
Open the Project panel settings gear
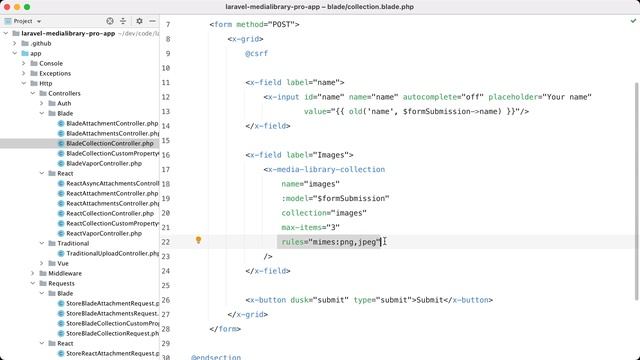(139, 21)
